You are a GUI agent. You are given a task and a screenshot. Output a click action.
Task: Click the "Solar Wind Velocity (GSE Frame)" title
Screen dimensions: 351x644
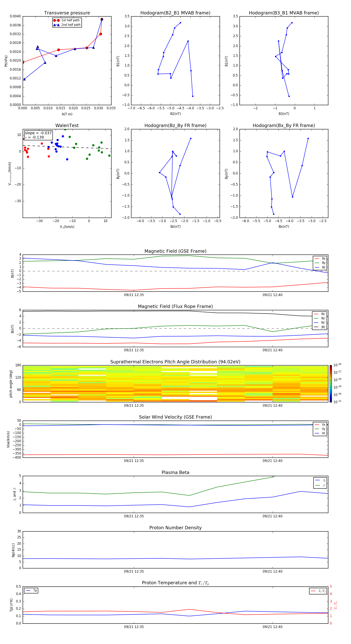coord(175,417)
